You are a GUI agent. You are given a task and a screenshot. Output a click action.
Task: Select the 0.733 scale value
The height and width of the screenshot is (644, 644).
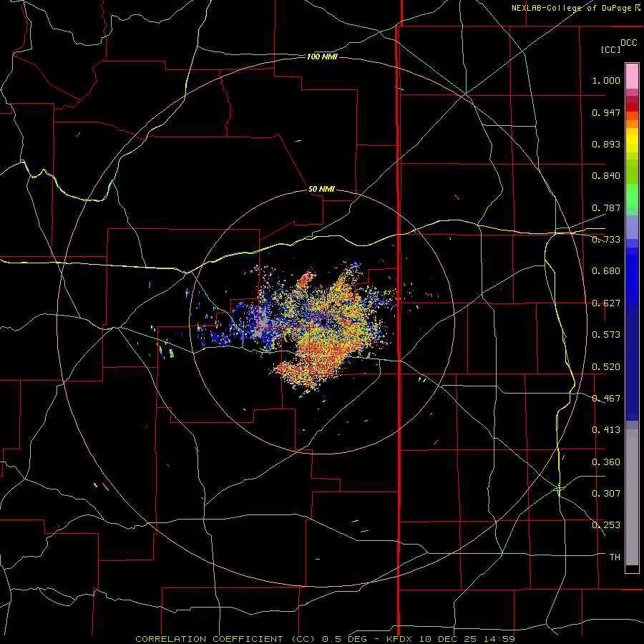tap(606, 240)
